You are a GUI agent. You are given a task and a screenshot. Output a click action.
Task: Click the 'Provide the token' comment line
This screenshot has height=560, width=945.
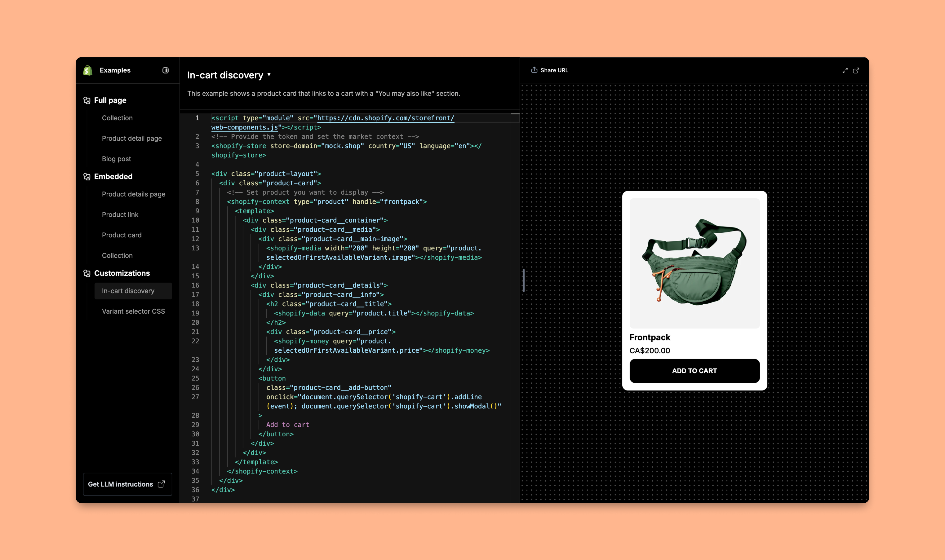[315, 137]
